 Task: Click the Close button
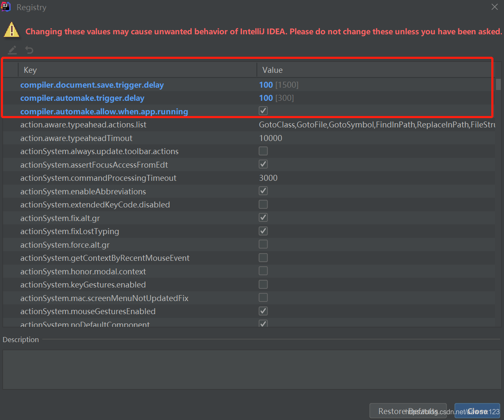click(x=477, y=411)
